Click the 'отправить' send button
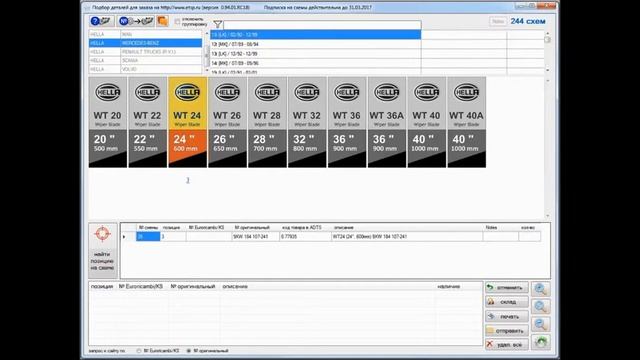 click(x=507, y=331)
